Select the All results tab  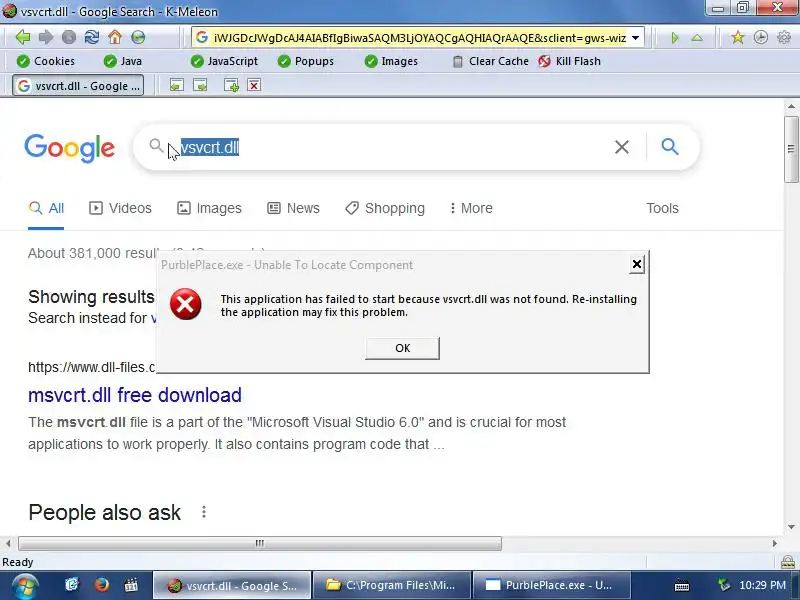pyautogui.click(x=46, y=208)
